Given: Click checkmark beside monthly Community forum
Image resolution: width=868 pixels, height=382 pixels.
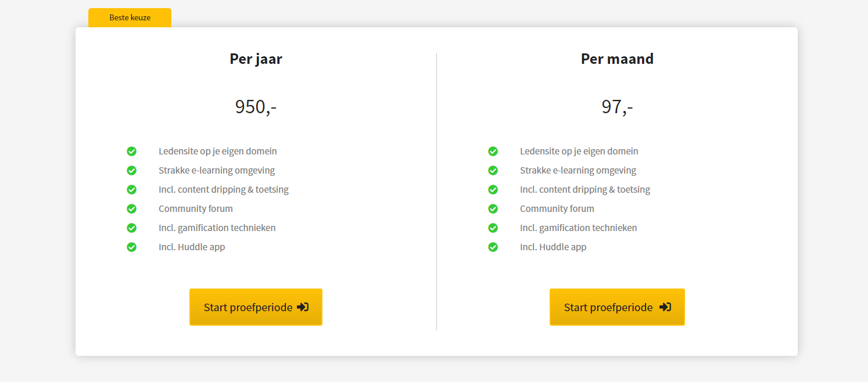Looking at the screenshot, I should tap(493, 209).
